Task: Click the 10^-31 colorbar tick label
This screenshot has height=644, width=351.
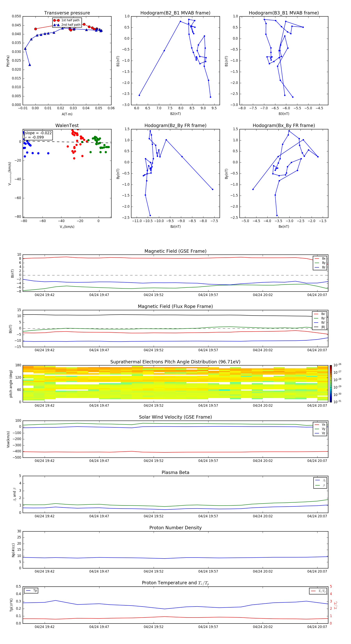Action: (337, 402)
